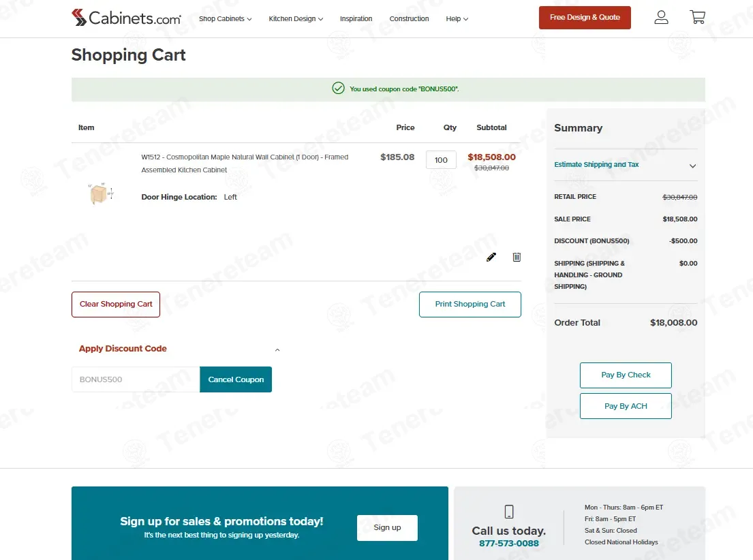Focus the quantity field showing 100
The width and height of the screenshot is (753, 560).
tap(441, 160)
